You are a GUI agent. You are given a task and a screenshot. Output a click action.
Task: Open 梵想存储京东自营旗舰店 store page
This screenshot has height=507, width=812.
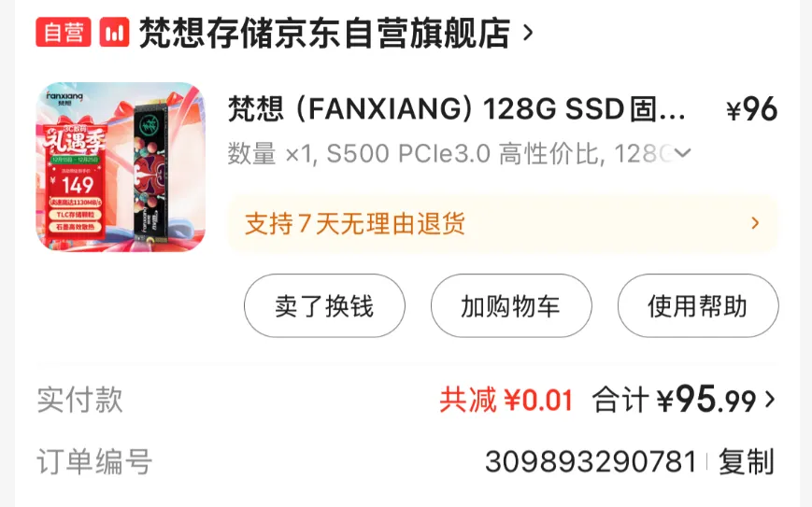click(x=324, y=33)
